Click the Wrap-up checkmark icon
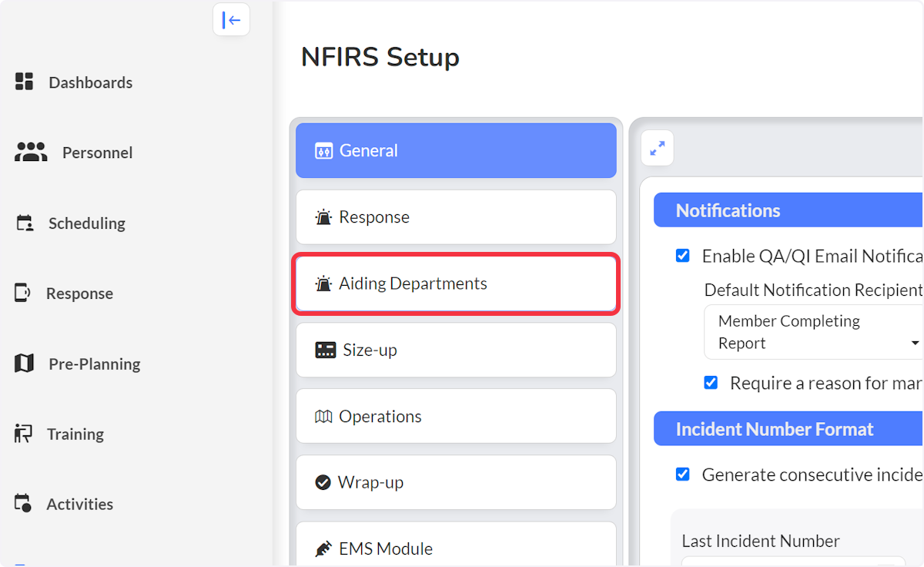924x567 pixels. 323,482
